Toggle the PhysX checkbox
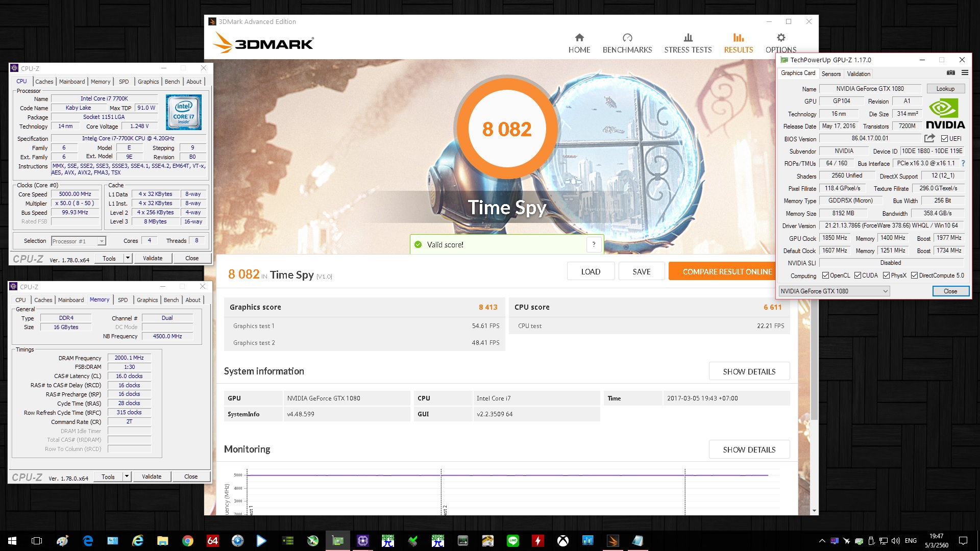The height and width of the screenshot is (551, 980). [887, 275]
